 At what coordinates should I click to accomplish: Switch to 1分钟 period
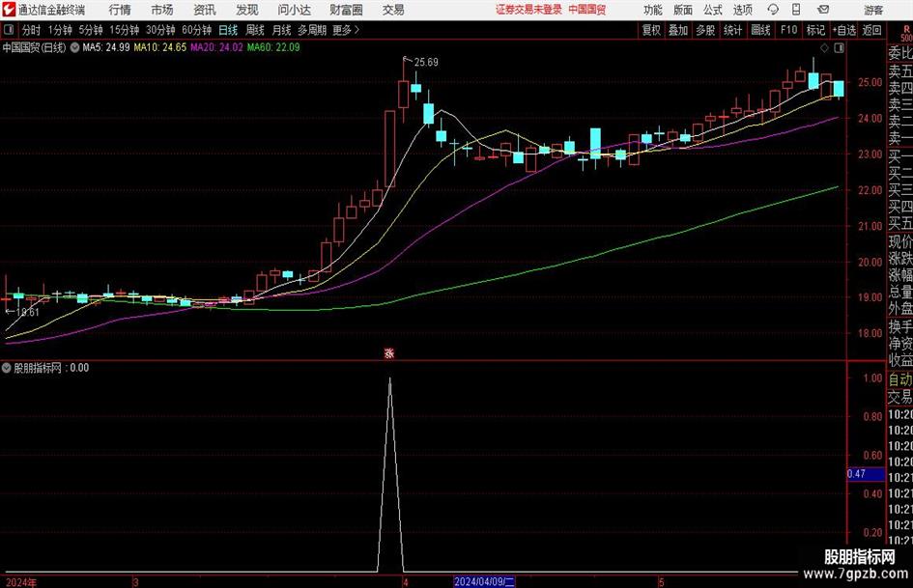click(59, 30)
